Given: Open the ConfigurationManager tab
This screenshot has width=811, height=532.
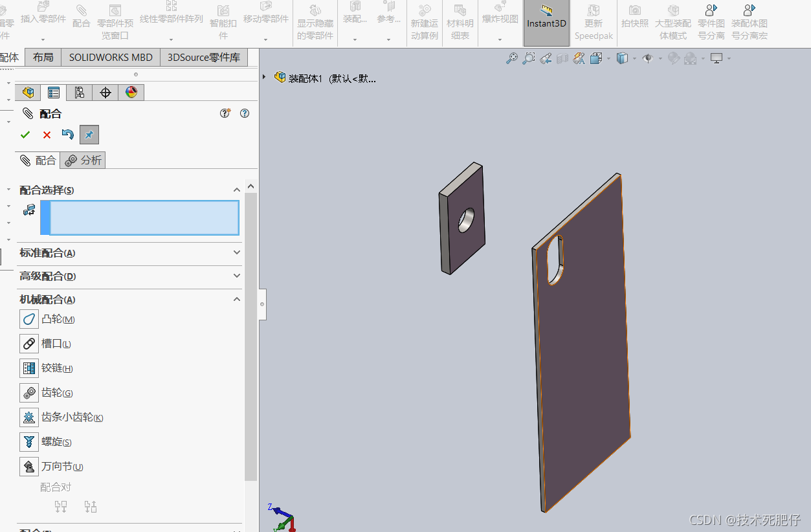Looking at the screenshot, I should point(79,93).
